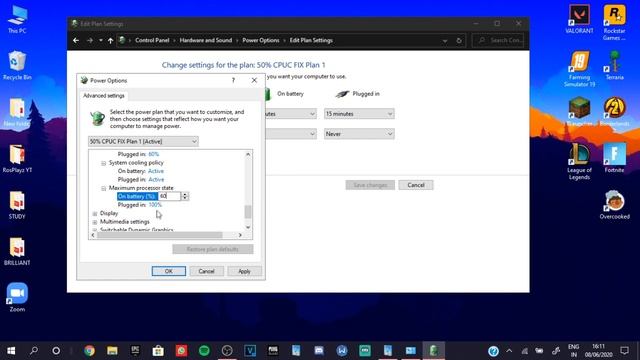The width and height of the screenshot is (640, 360).
Task: Open the action center notification icon
Action: [x=624, y=351]
